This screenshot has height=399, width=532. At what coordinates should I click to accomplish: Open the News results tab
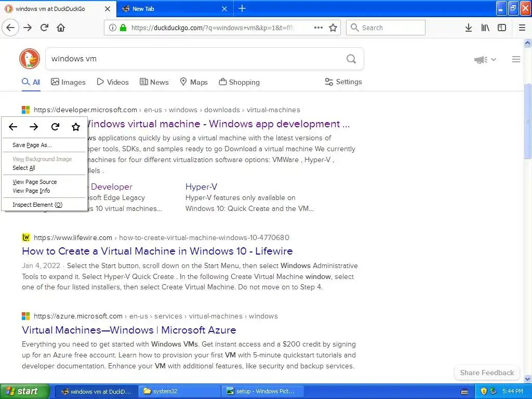pos(154,82)
